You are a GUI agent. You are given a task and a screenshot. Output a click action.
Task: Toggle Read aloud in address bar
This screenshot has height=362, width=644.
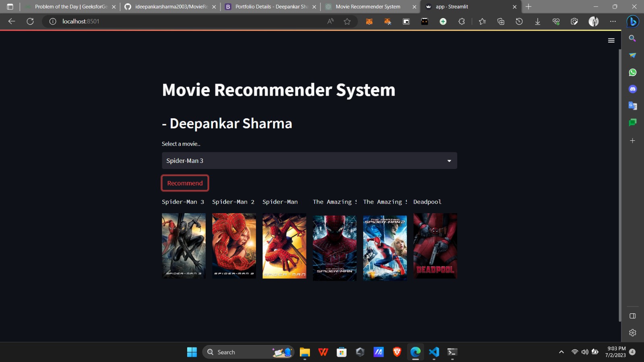[x=330, y=21]
